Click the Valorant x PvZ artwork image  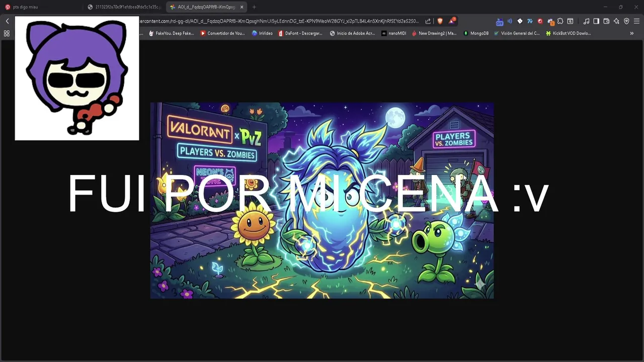point(322,201)
